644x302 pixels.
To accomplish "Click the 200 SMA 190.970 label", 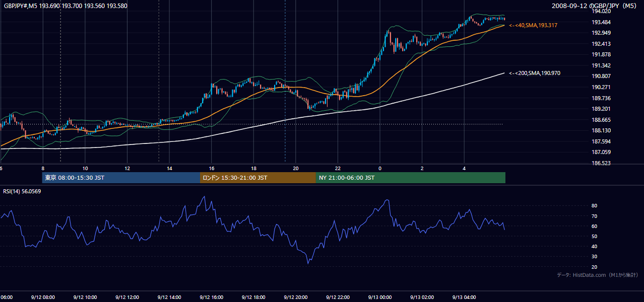I will (x=535, y=73).
